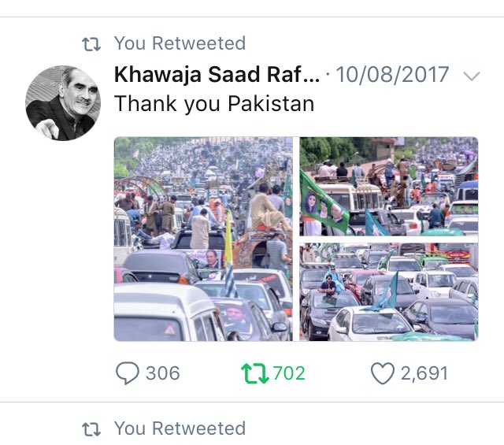Click the 702 retweets count
Image resolution: width=504 pixels, height=445 pixels.
pyautogui.click(x=289, y=373)
